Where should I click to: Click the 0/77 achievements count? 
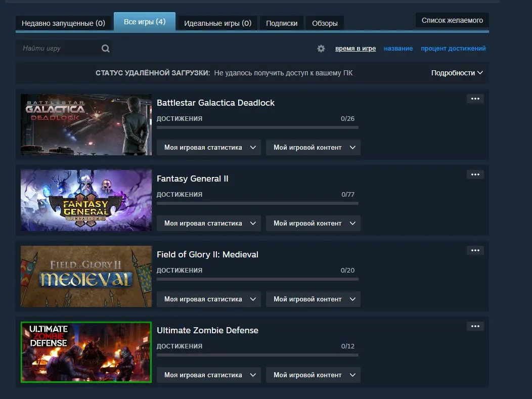[x=348, y=194]
